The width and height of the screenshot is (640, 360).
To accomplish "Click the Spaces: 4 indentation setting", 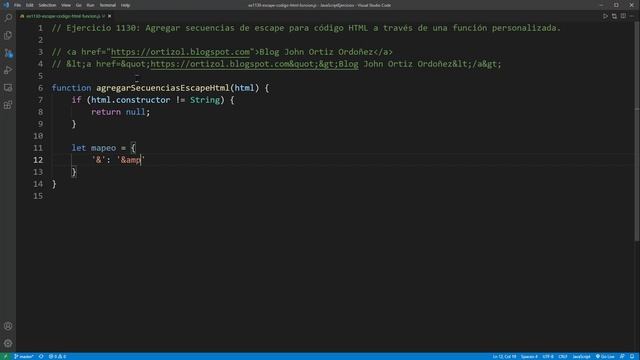I will tap(529, 356).
